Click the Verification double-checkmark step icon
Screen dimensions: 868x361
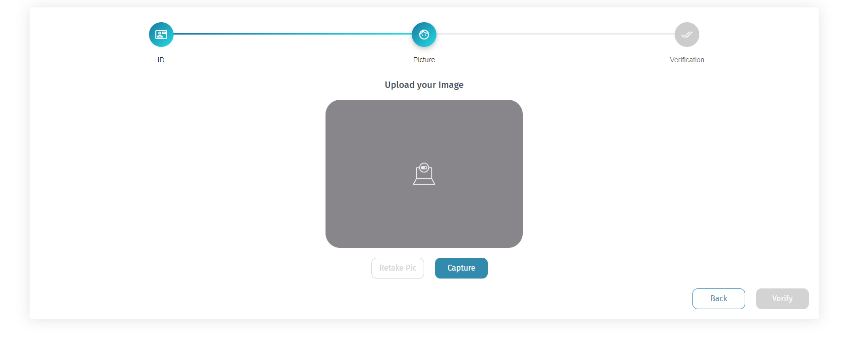[687, 35]
